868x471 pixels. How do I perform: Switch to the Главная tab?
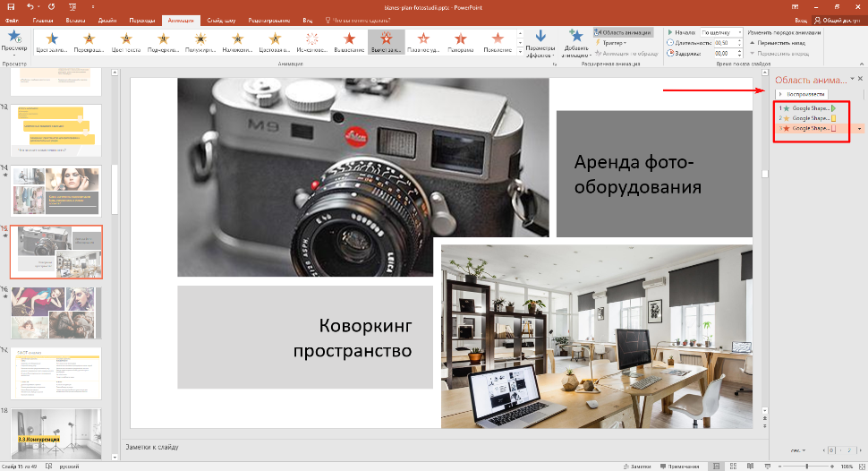point(43,21)
